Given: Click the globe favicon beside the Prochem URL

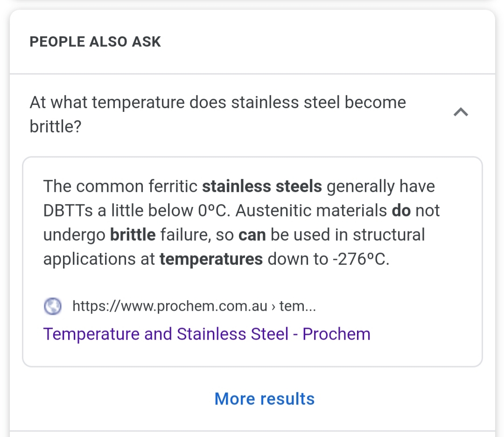Looking at the screenshot, I should [x=53, y=306].
